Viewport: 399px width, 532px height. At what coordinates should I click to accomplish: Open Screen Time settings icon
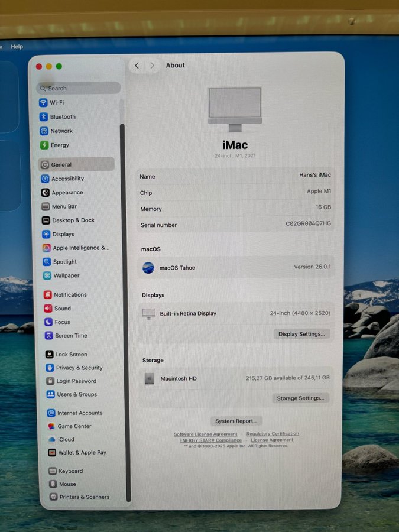pos(48,336)
